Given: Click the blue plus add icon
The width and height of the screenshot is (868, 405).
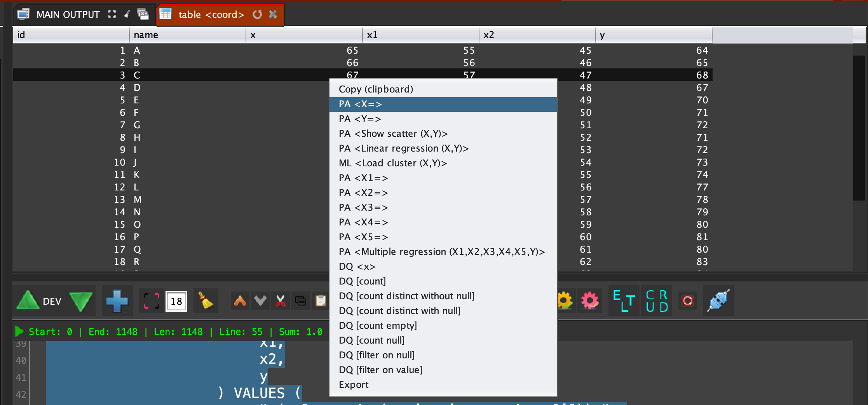Looking at the screenshot, I should [117, 301].
